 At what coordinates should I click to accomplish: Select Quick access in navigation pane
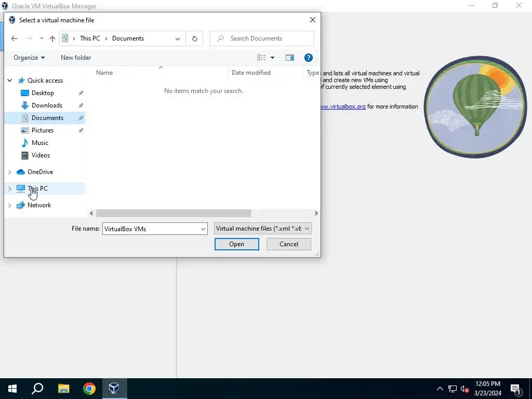pos(45,81)
